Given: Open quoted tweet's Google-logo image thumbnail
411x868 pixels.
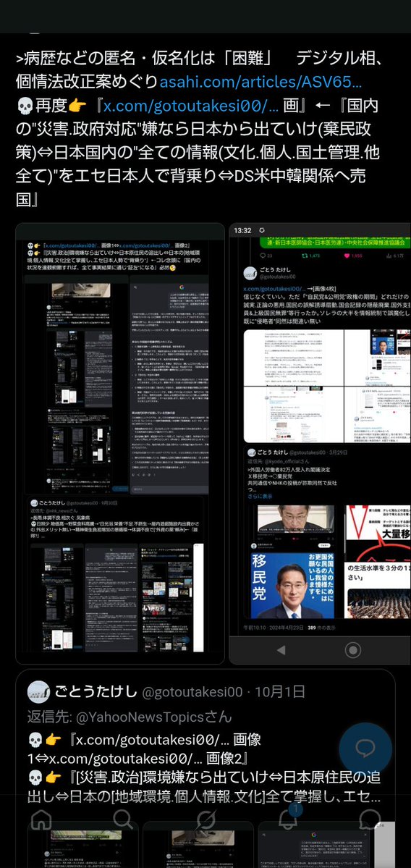Looking at the screenshot, I should coord(326,845).
